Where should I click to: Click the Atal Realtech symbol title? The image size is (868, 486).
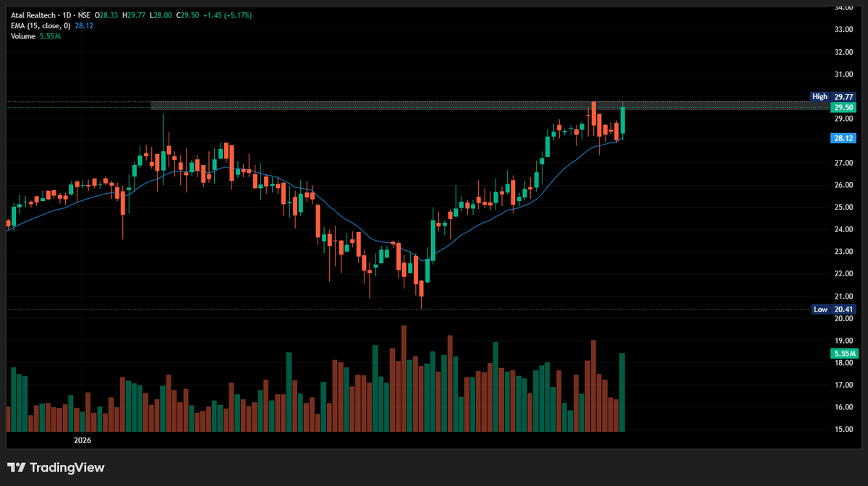tap(34, 14)
